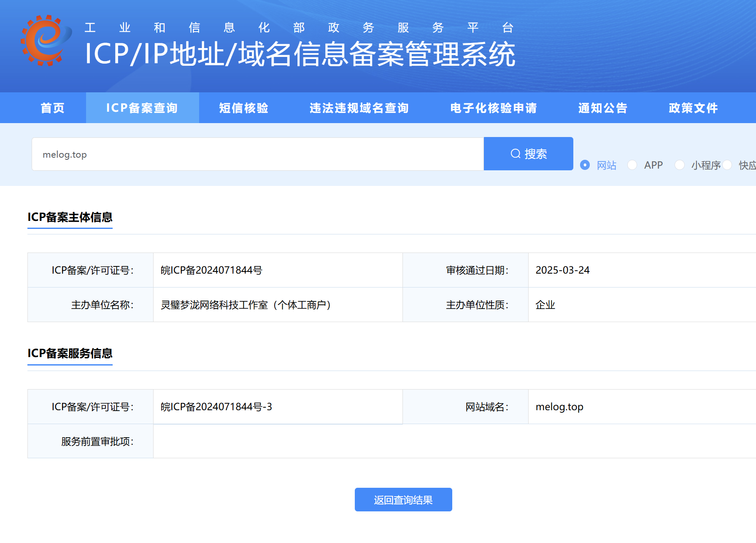Screen dimensions: 756x543
Task: Open the 通知公告 tab
Action: pos(603,108)
